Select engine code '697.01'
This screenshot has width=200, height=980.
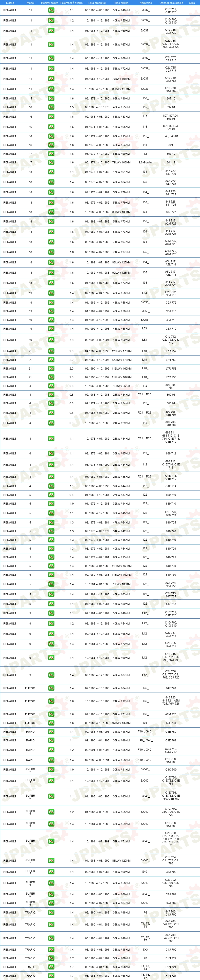[171, 107]
